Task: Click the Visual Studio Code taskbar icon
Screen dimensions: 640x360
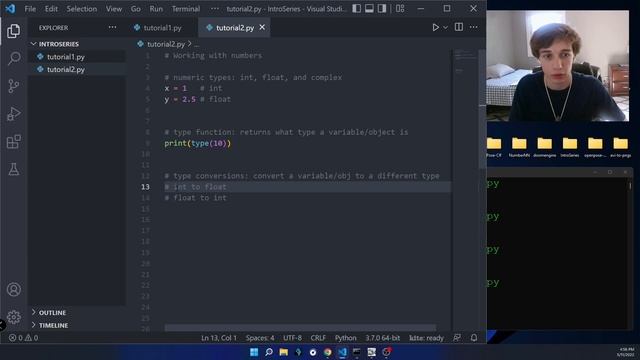Action: pyautogui.click(x=342, y=352)
